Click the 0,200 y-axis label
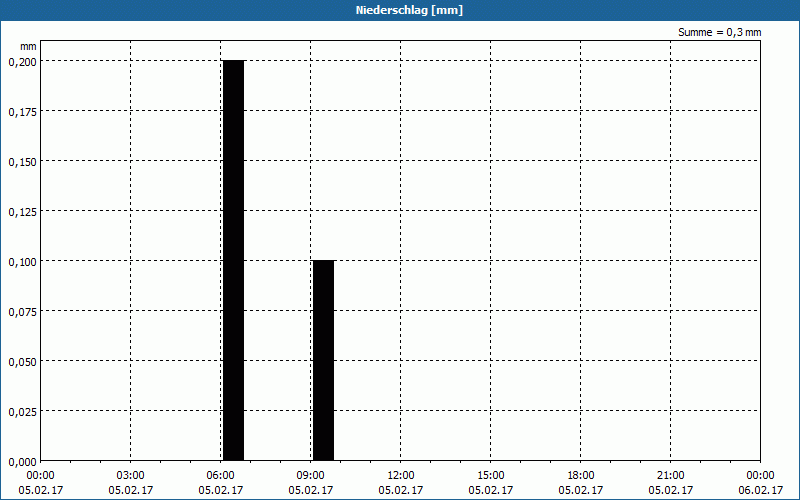 (x=22, y=62)
